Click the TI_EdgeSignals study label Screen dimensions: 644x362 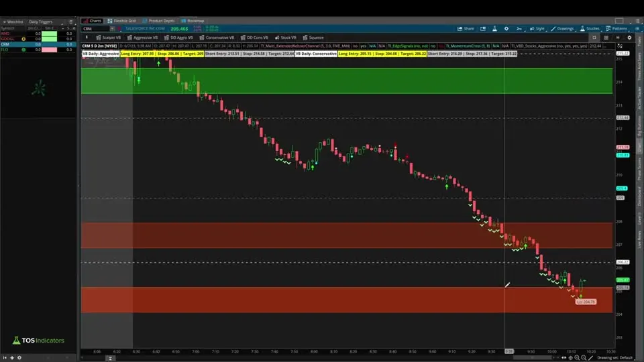[409, 46]
